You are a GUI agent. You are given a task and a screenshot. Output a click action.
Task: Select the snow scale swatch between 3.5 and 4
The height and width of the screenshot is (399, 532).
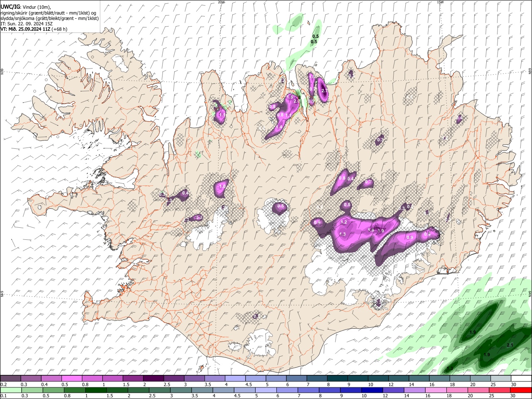click(214, 378)
